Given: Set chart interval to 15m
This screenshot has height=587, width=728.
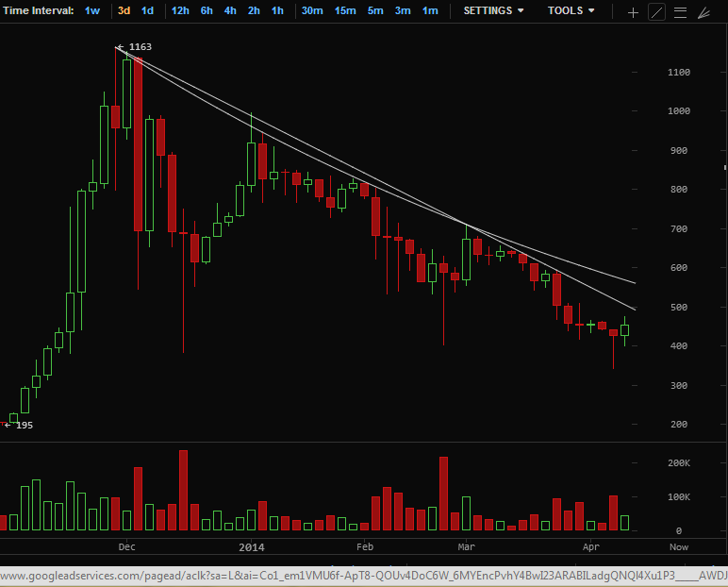Looking at the screenshot, I should point(345,10).
